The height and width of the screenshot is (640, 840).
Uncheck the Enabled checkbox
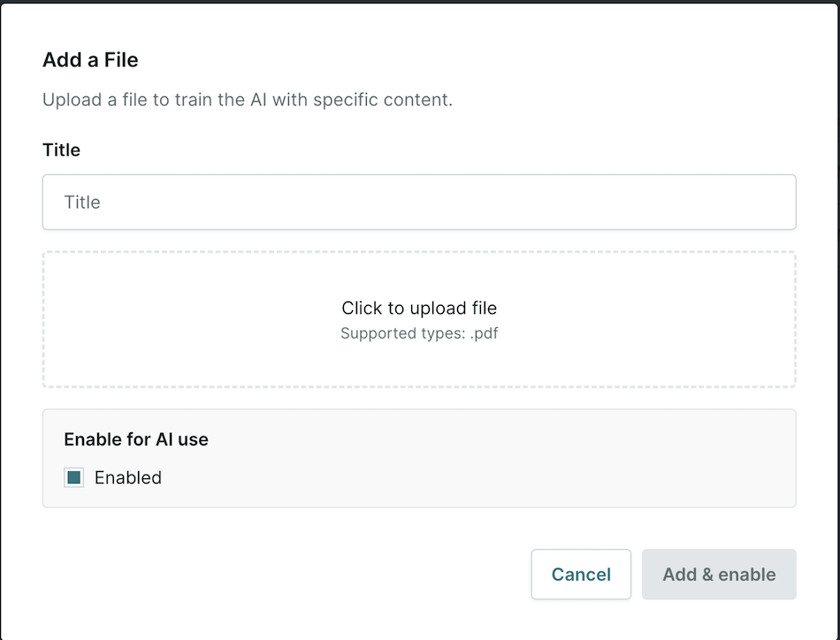pyautogui.click(x=74, y=477)
